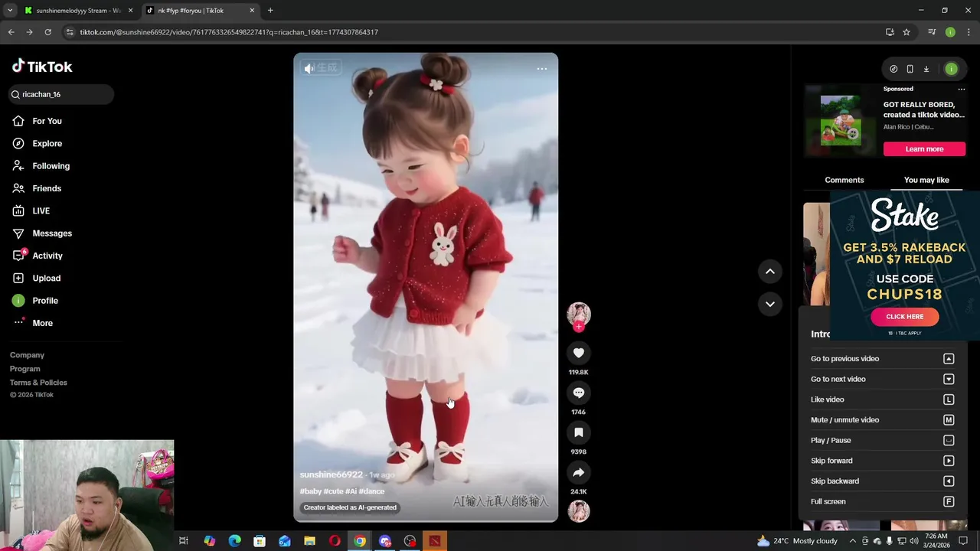This screenshot has height=551, width=980.
Task: Expand the Terms & Policies footer section
Action: [38, 383]
